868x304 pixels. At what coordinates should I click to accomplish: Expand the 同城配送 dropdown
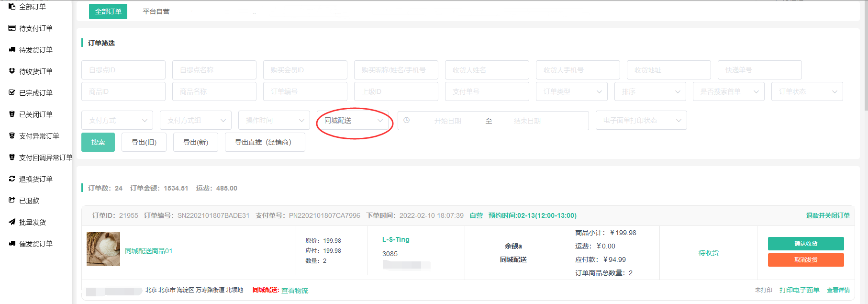click(353, 121)
